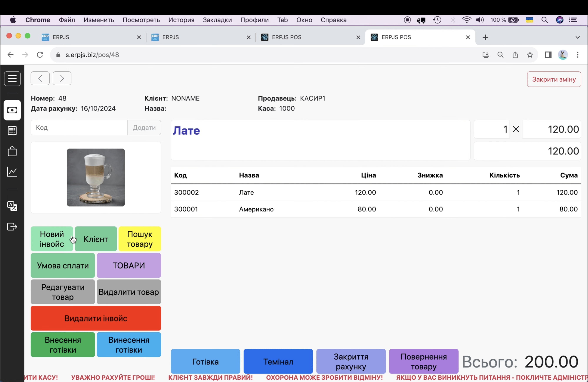This screenshot has width=588, height=382.
Task: Click the logout sidebar icon
Action: point(12,227)
